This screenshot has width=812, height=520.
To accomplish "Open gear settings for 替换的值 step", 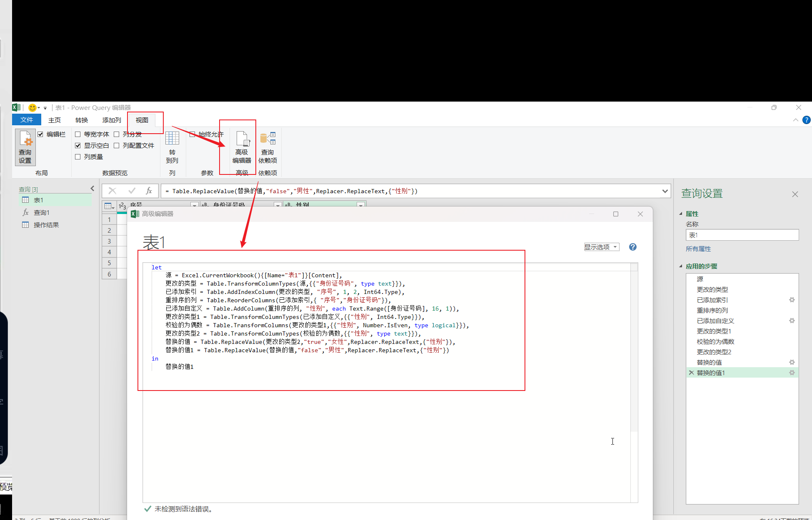I will click(x=792, y=362).
